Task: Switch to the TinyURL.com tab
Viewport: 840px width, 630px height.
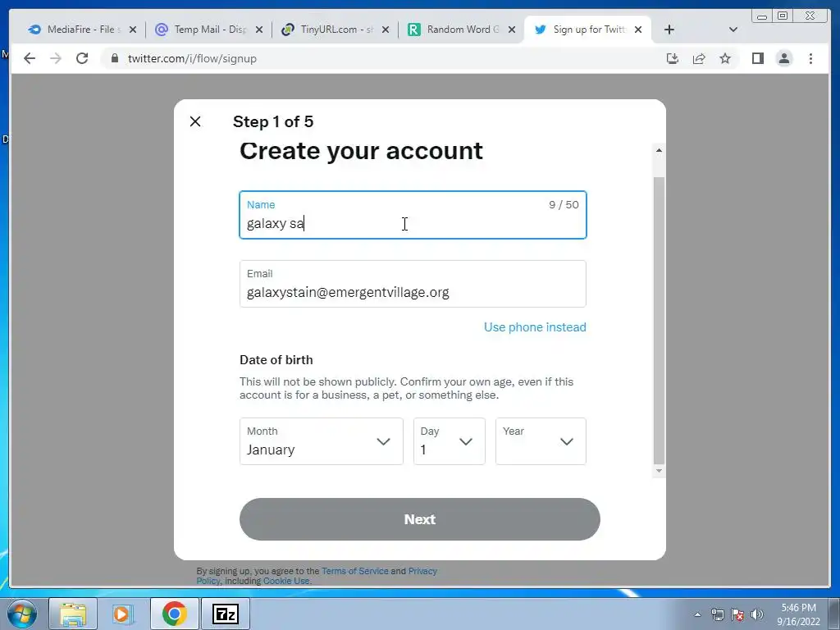Action: [336, 30]
